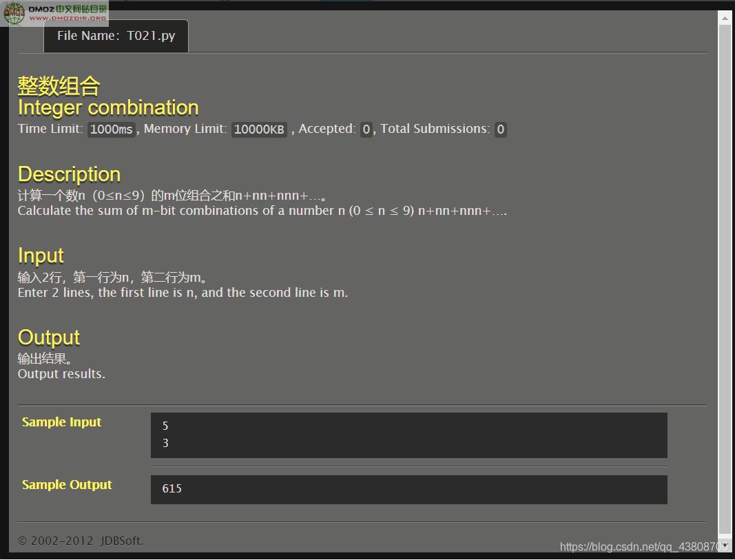Click the Time Limit label

[50, 129]
